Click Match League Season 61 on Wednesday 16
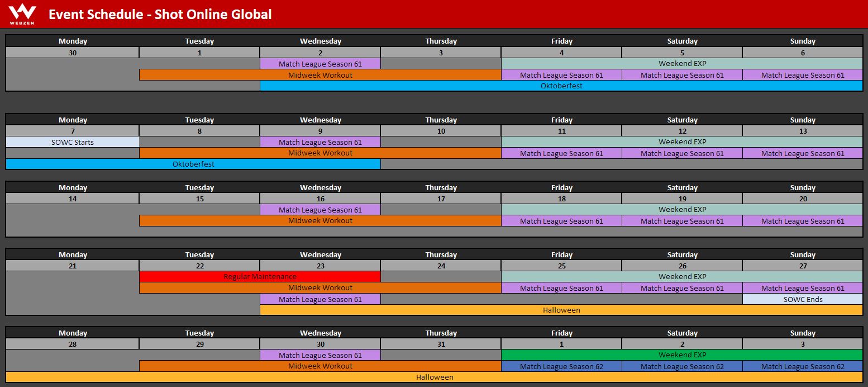This screenshot has width=868, height=387. 320,210
